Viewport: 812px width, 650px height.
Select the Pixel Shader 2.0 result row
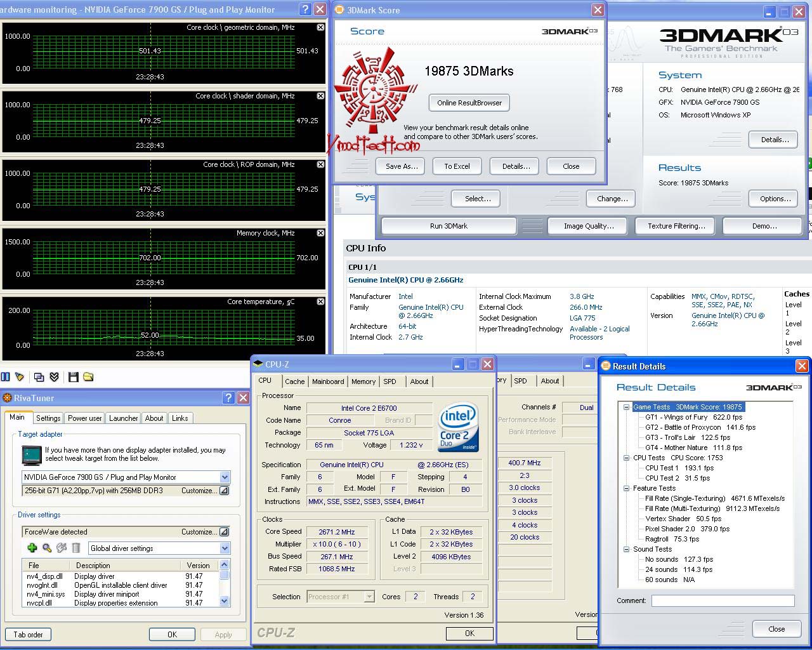tap(687, 529)
